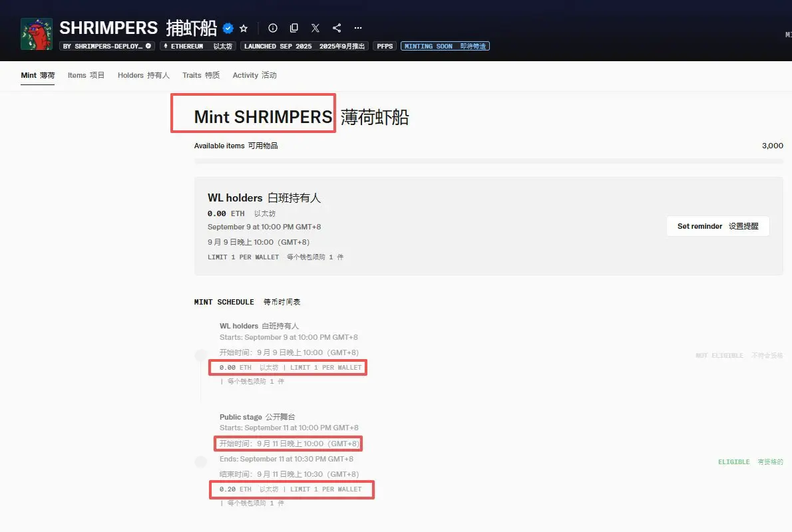Screen dimensions: 792x532
Task: Click 'Starts: September 9 at 10:00 PM' text
Action: [x=288, y=337]
